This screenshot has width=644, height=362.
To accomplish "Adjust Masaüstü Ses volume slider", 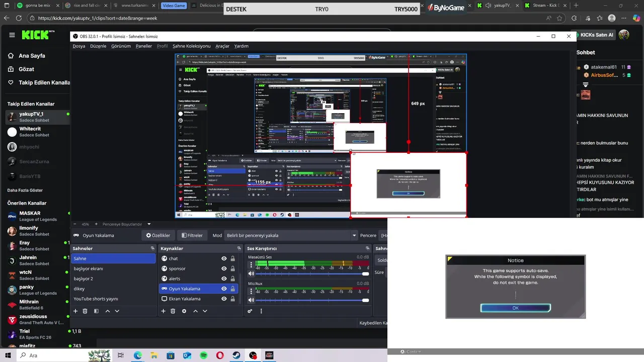I will pyautogui.click(x=312, y=274).
